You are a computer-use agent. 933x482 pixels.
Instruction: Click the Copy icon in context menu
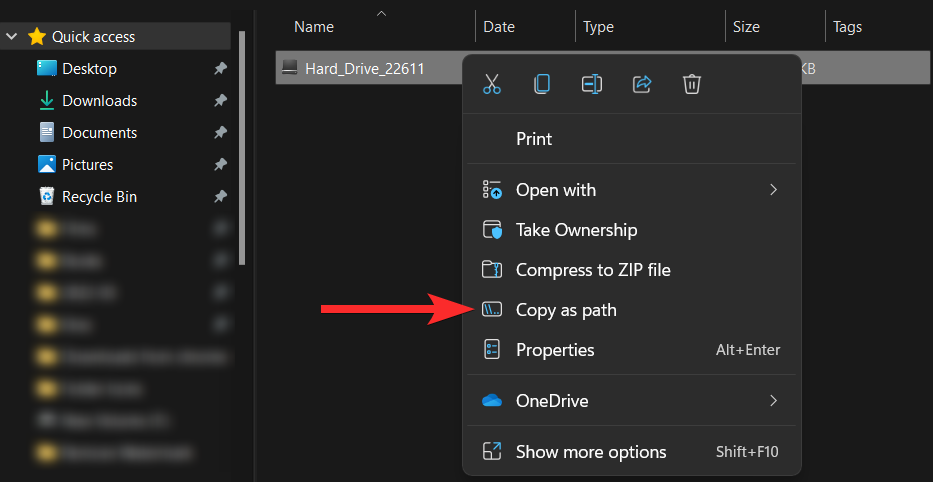541,85
